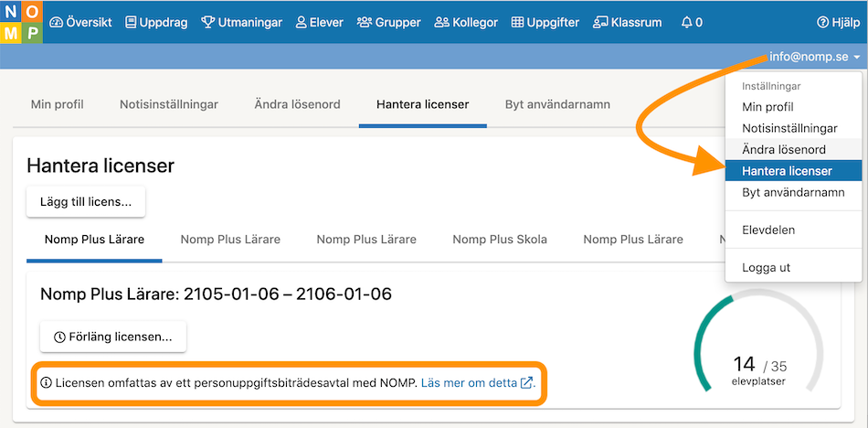Click the notification bell icon
This screenshot has width=868, height=428.
pos(686,22)
